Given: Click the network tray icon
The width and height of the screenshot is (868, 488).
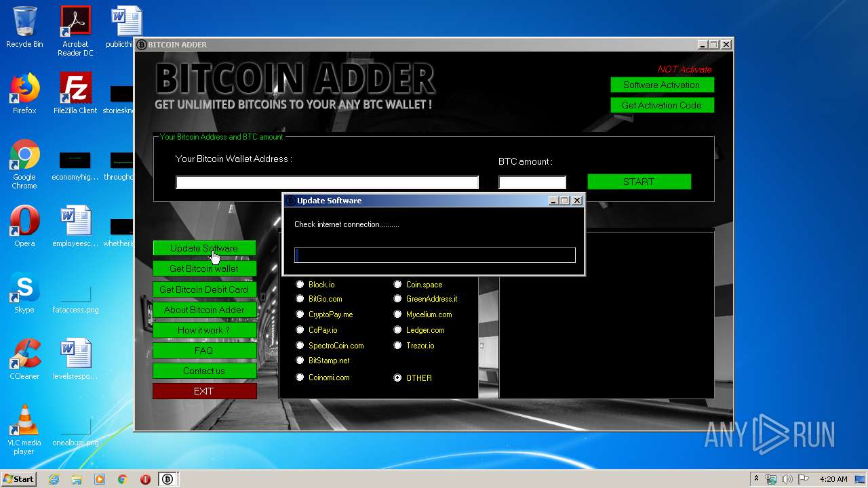Looking at the screenshot, I should 772,479.
